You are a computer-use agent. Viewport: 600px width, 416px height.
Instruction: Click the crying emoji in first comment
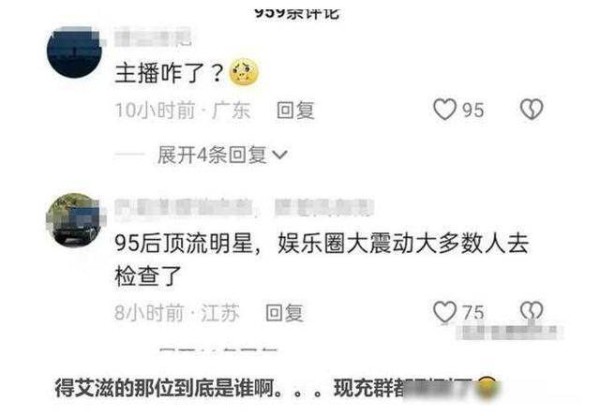[244, 72]
